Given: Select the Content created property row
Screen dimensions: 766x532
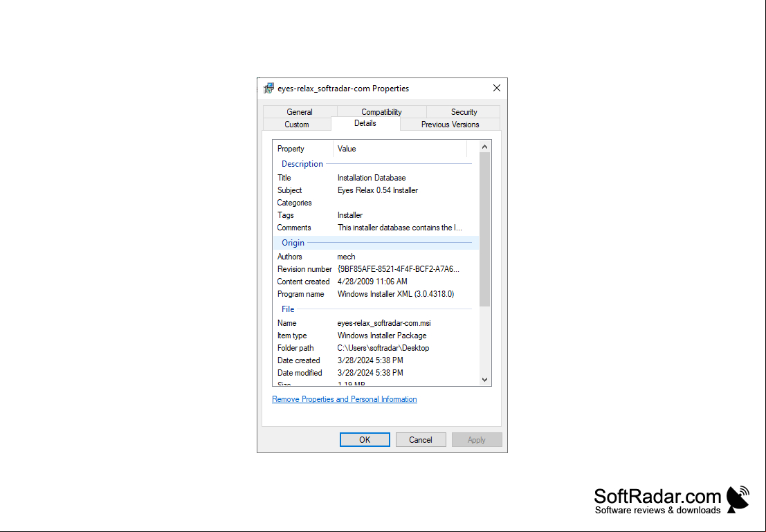Looking at the screenshot, I should coord(376,282).
